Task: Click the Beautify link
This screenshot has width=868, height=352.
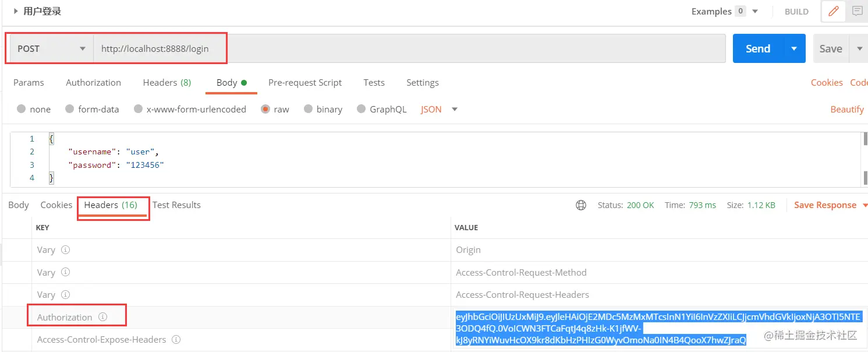Action: (x=847, y=109)
